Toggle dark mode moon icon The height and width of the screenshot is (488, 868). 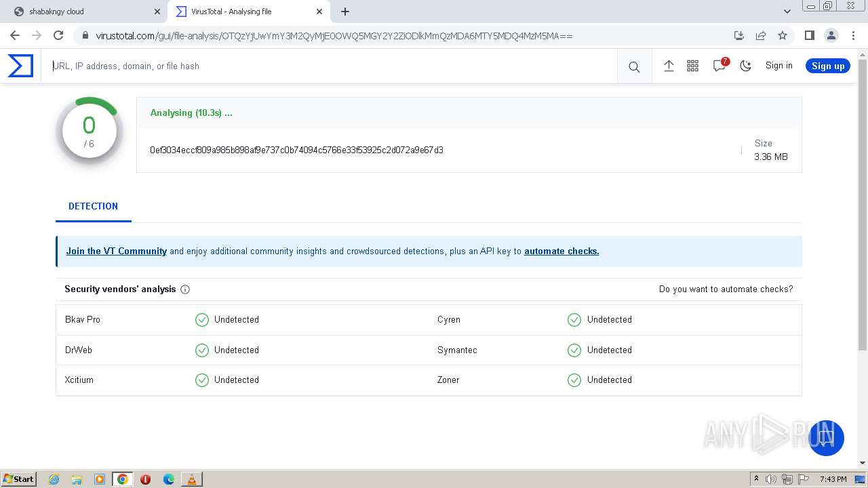coord(745,66)
